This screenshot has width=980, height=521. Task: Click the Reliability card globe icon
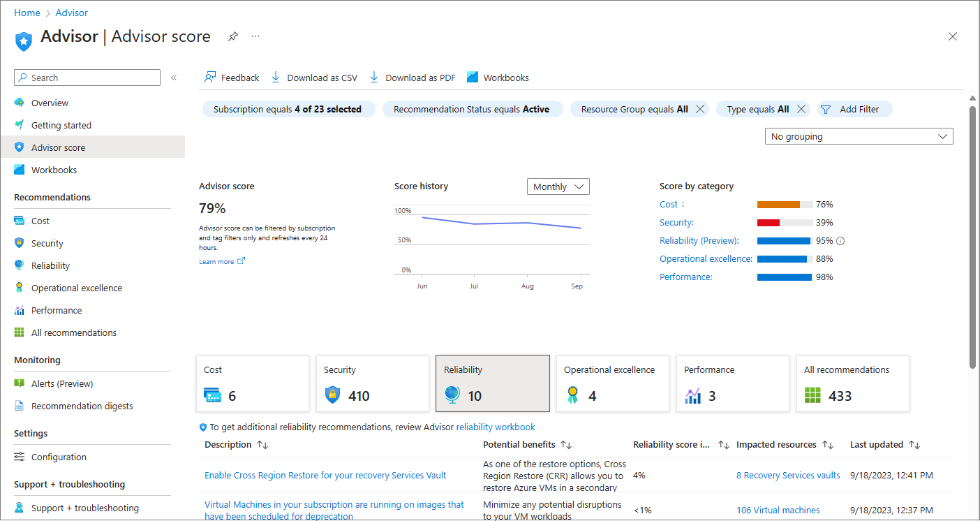pyautogui.click(x=452, y=395)
